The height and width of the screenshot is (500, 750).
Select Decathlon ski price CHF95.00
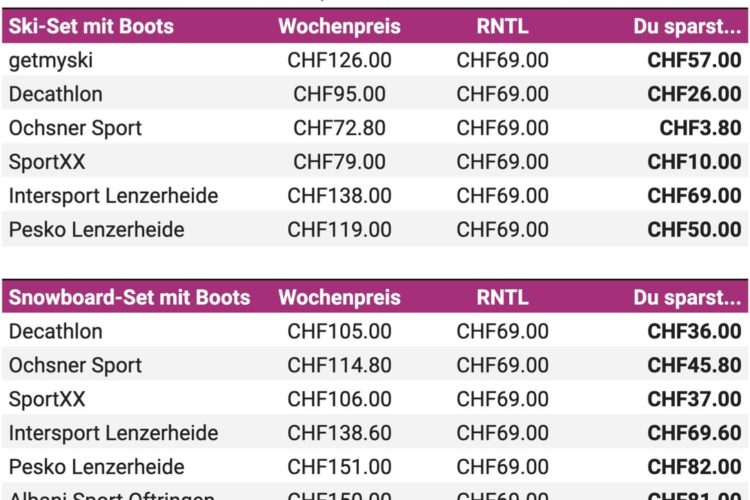[339, 94]
